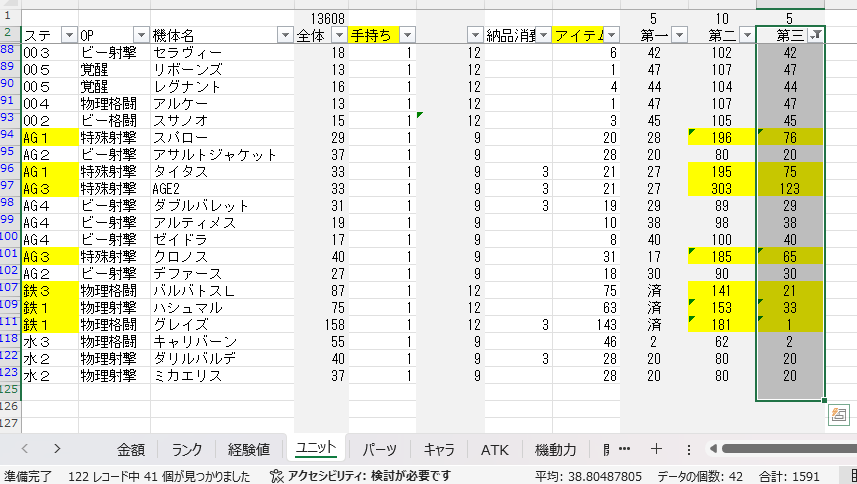Select the cell AGE2
857x484 pixels.
click(222, 188)
